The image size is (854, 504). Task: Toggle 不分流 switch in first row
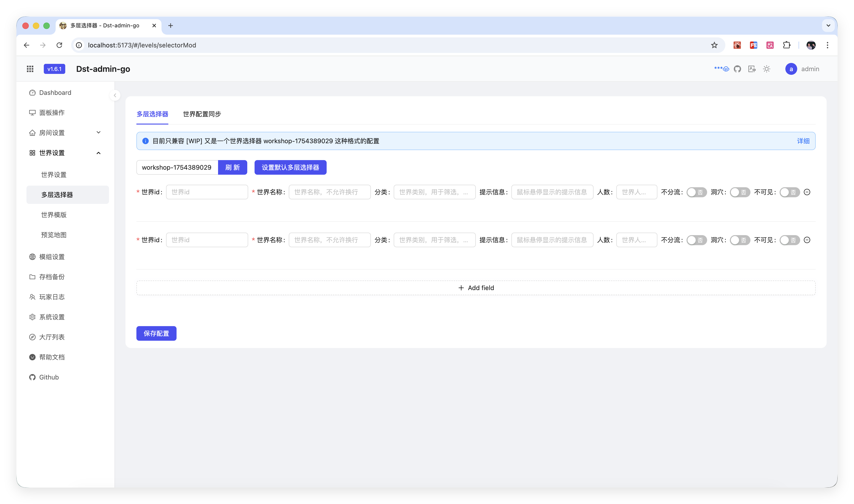pyautogui.click(x=696, y=192)
